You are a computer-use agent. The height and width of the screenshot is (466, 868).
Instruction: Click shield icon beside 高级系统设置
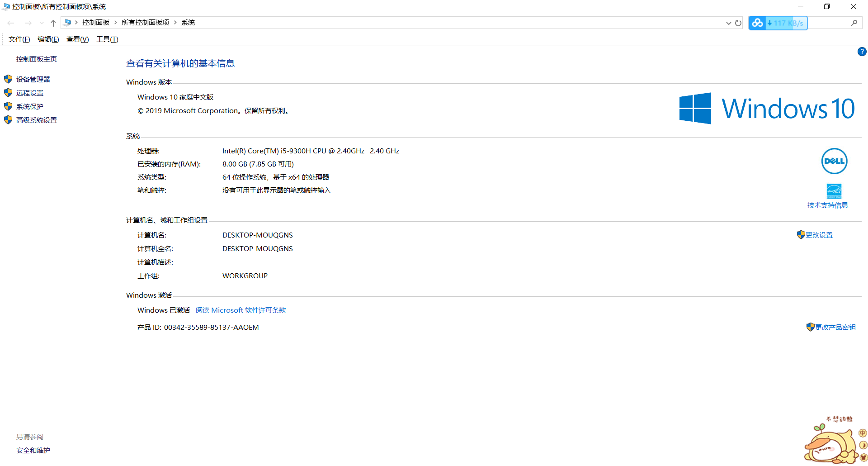click(8, 120)
